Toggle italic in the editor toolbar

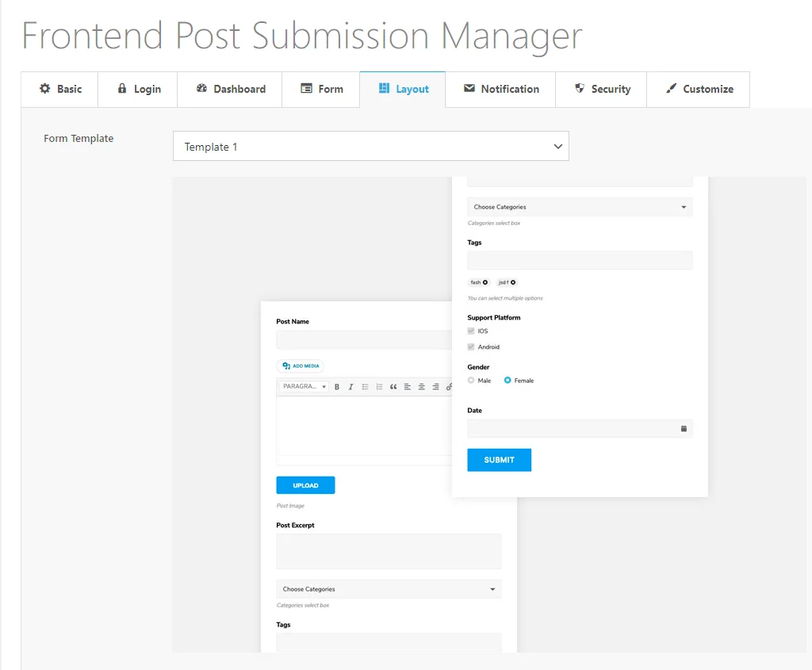pos(350,387)
